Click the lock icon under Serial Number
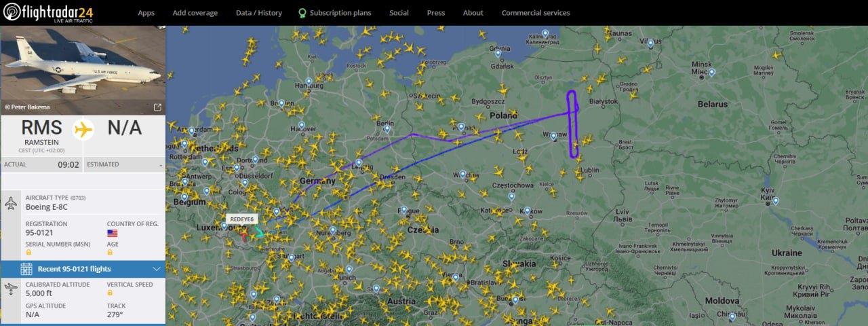This screenshot has width=868, height=326. click(28, 252)
